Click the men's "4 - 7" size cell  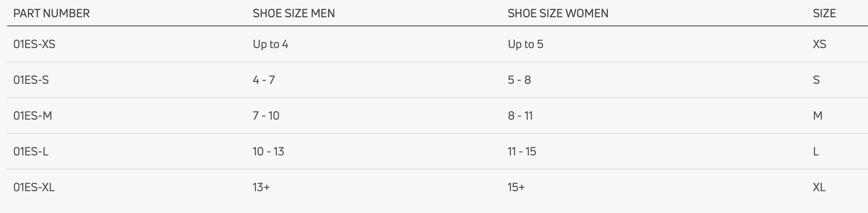pyautogui.click(x=263, y=80)
